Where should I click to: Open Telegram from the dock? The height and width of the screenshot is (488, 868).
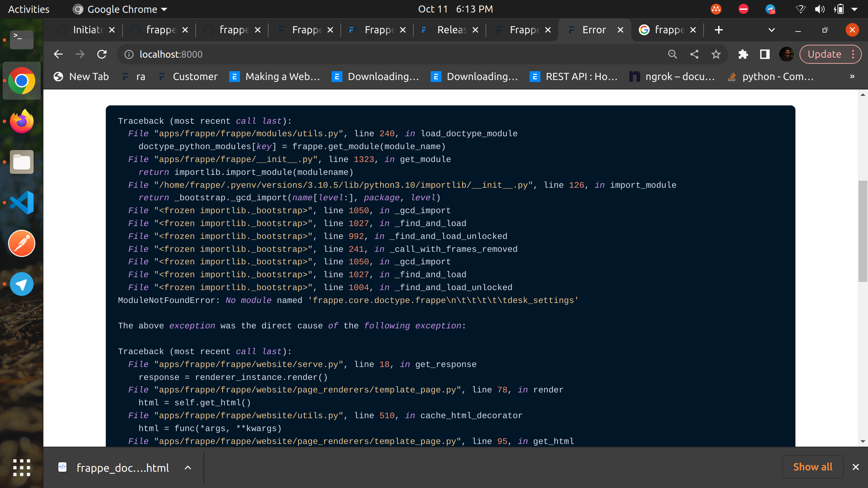[x=22, y=284]
